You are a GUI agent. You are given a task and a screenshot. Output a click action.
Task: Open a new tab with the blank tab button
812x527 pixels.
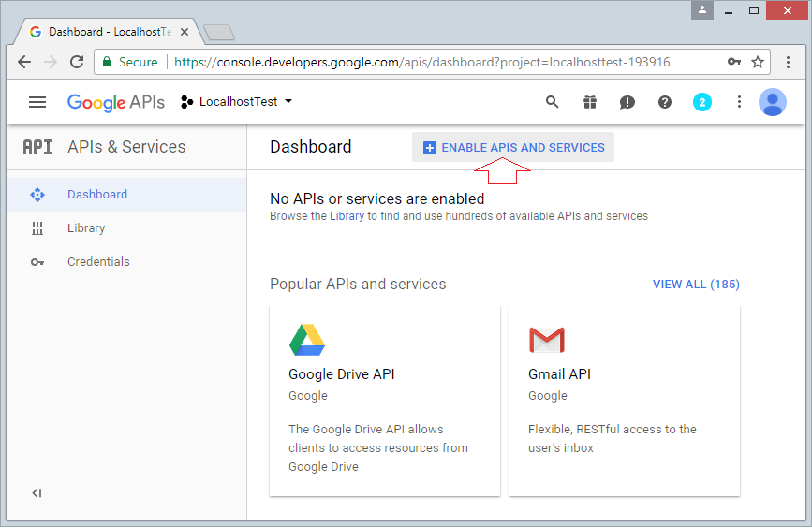[219, 33]
